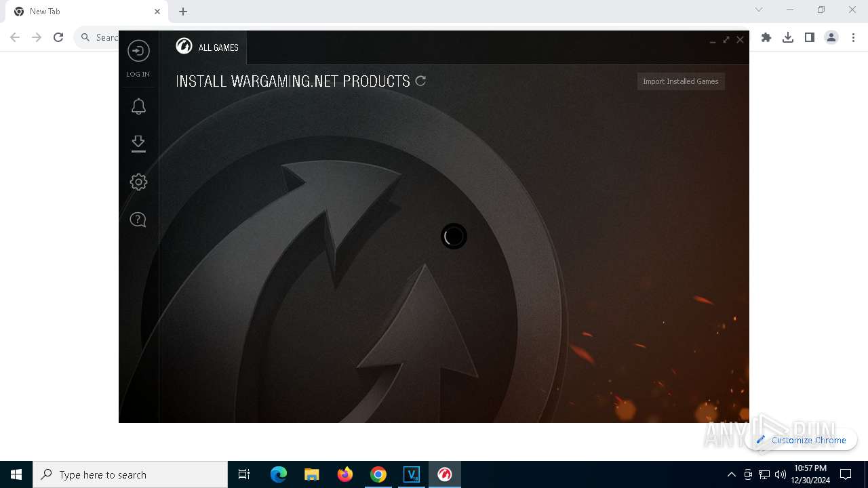Show downloads in Game Center sidebar

coord(138,144)
